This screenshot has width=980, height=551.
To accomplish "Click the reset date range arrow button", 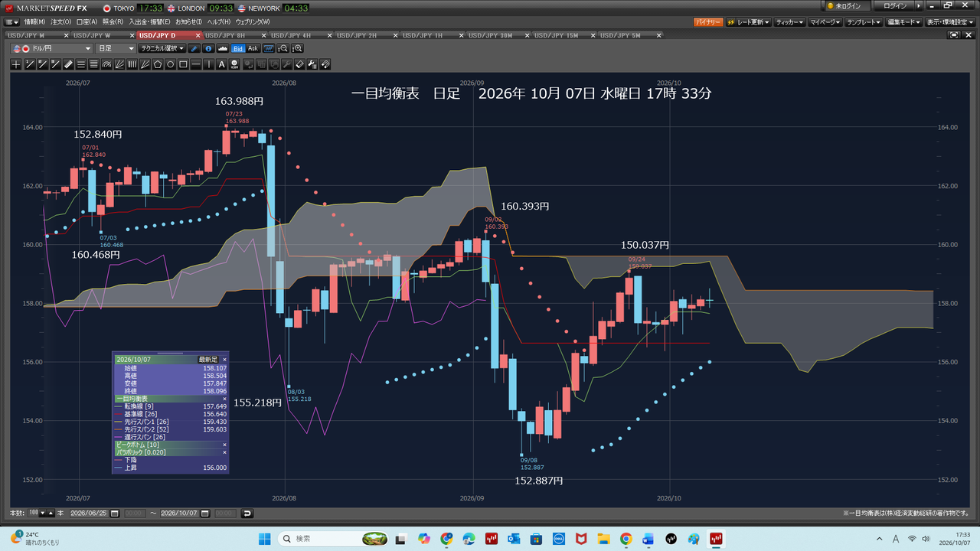I will 247,514.
